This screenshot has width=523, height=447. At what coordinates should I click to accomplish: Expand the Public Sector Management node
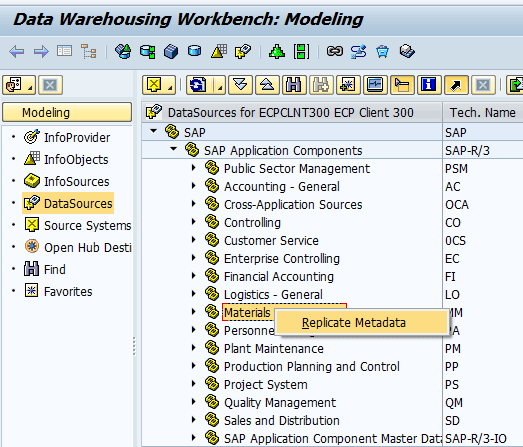tap(193, 167)
